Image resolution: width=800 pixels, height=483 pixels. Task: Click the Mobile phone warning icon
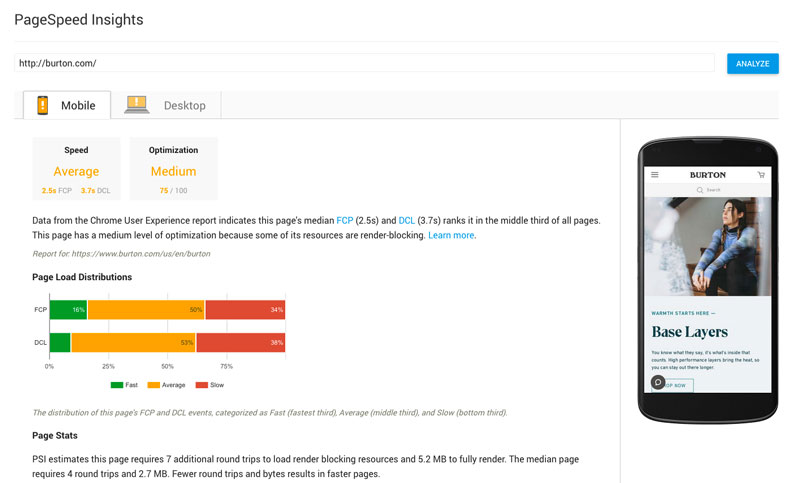(42, 105)
